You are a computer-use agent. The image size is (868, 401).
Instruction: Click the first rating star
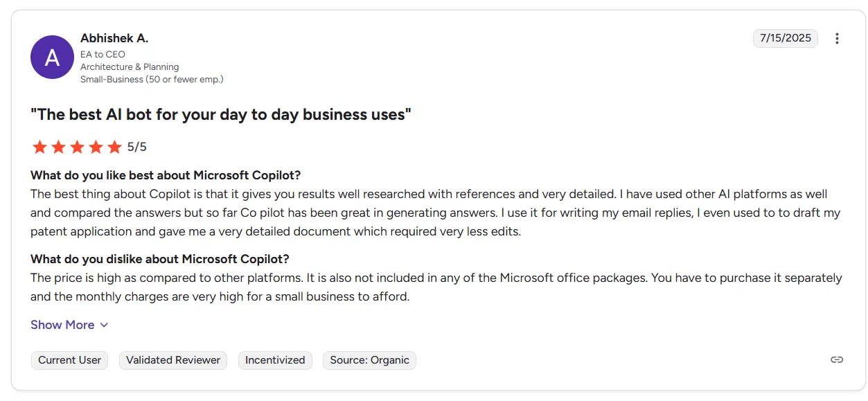(39, 147)
